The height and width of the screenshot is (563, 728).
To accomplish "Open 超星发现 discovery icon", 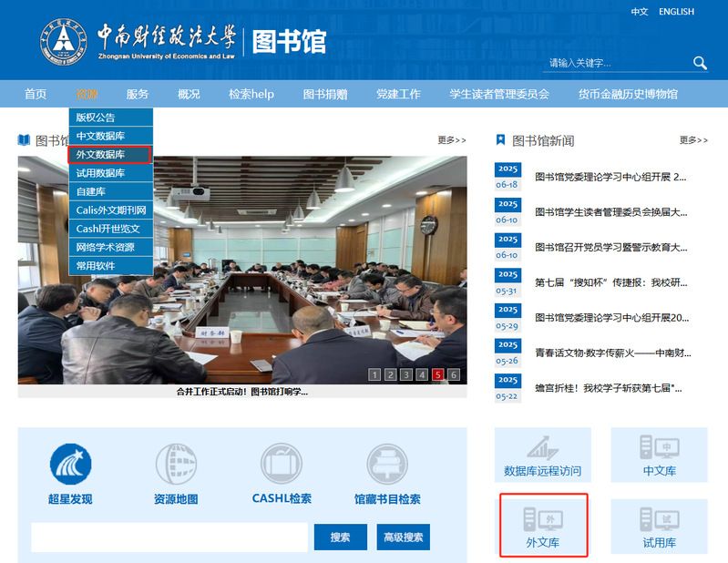I will tap(70, 465).
